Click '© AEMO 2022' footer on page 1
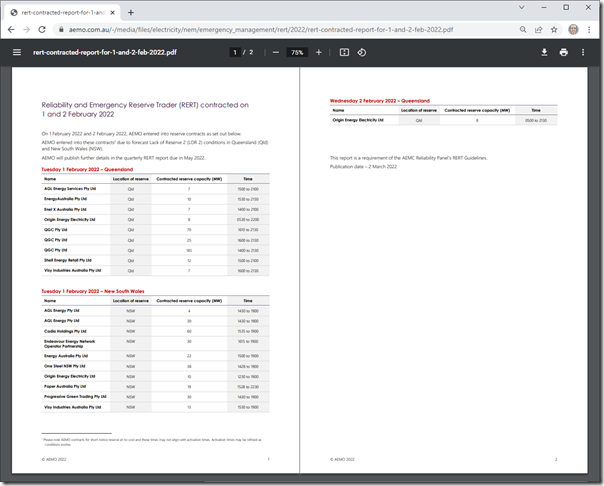This screenshot has width=604, height=486. [x=54, y=459]
